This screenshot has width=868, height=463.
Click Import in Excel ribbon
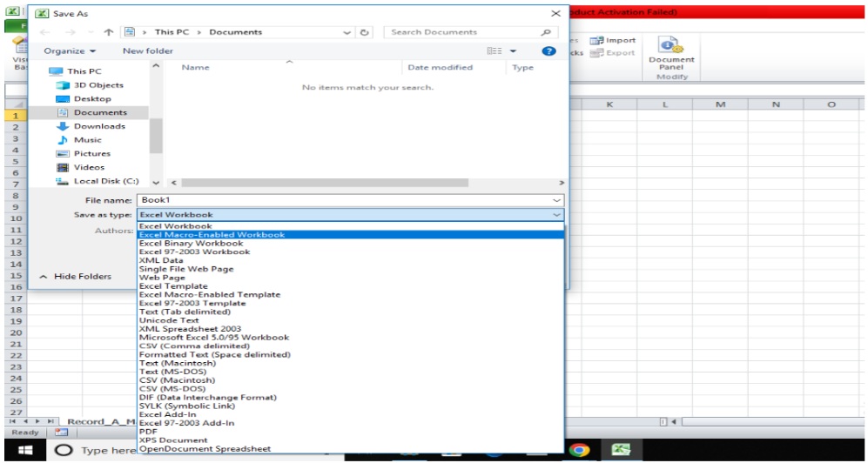613,40
